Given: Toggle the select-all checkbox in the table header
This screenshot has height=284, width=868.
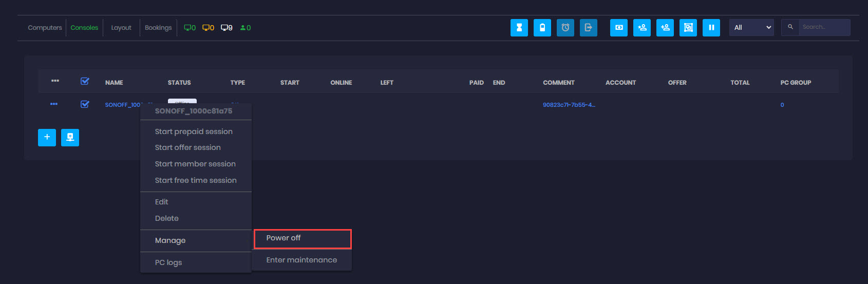Looking at the screenshot, I should (85, 82).
